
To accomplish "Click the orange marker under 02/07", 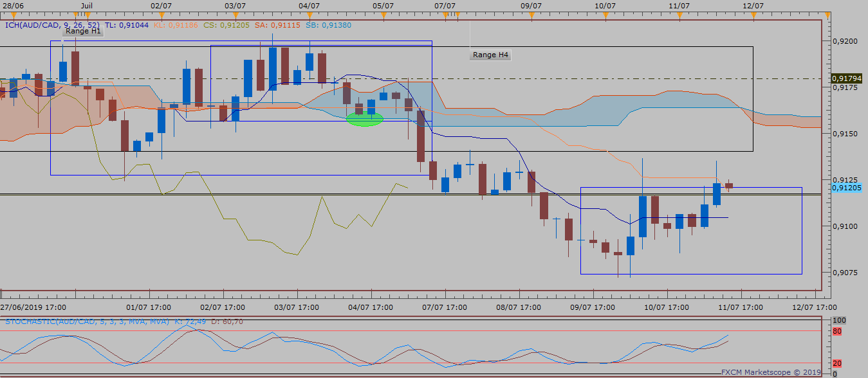I will click(x=160, y=14).
